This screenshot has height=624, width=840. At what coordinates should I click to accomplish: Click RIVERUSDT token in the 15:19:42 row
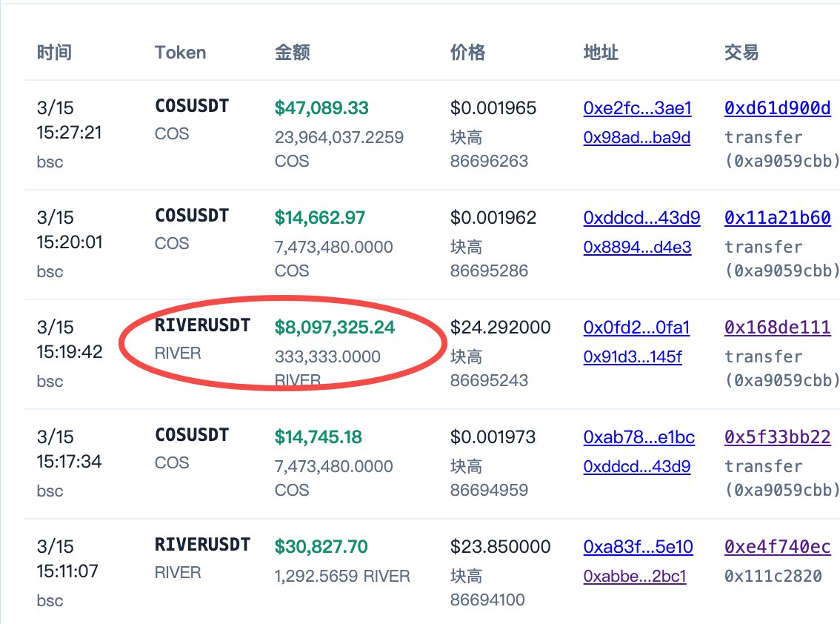click(202, 325)
